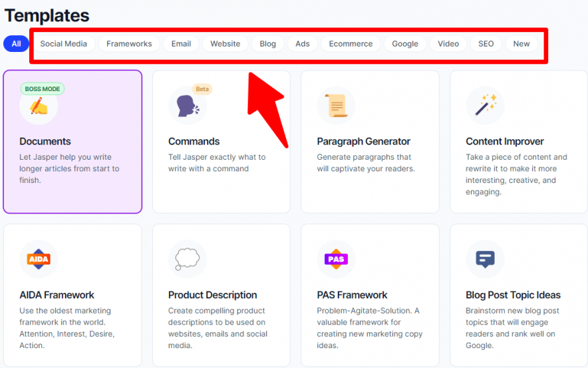588x368 pixels.
Task: Click the AIDA Framework badge icon
Action: click(39, 259)
